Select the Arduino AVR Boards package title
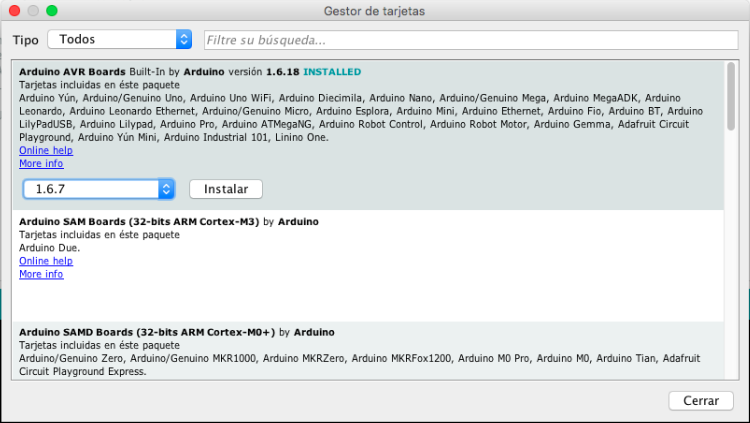This screenshot has width=750, height=423. coord(72,72)
